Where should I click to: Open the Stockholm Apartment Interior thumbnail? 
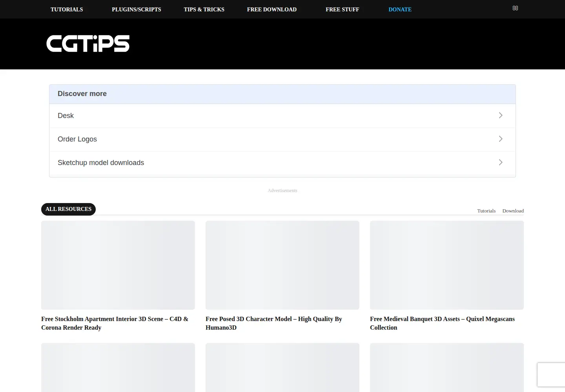[x=118, y=265]
